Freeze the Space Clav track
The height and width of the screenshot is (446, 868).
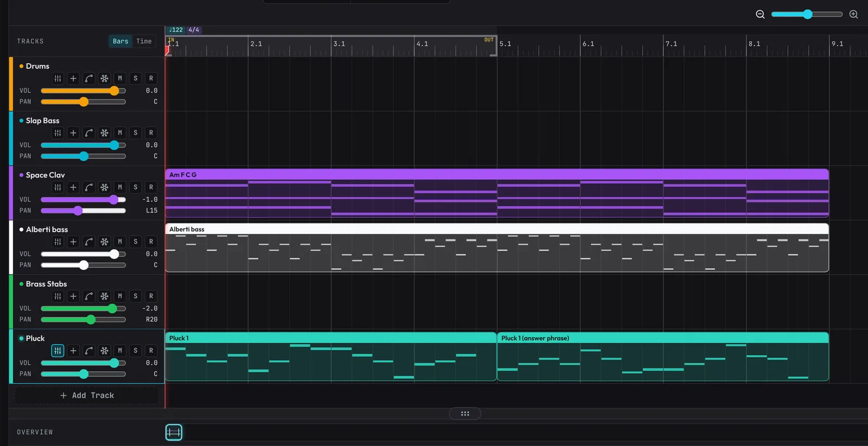(104, 187)
